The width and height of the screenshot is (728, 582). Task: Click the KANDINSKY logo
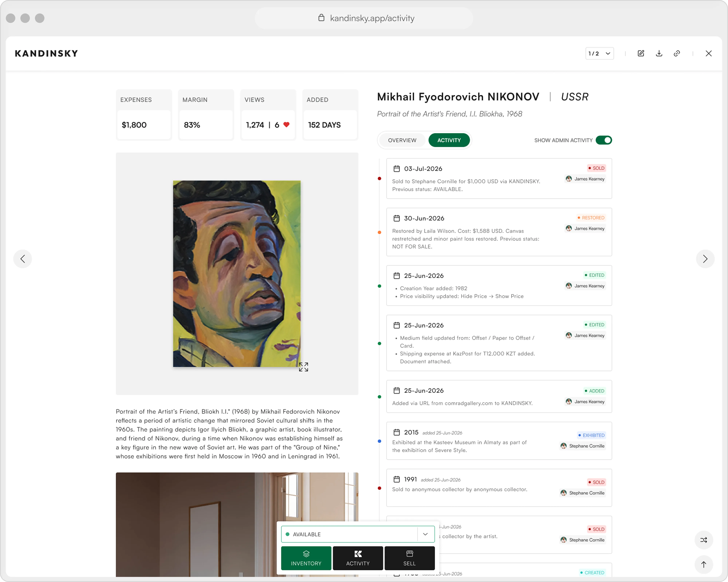tap(46, 53)
